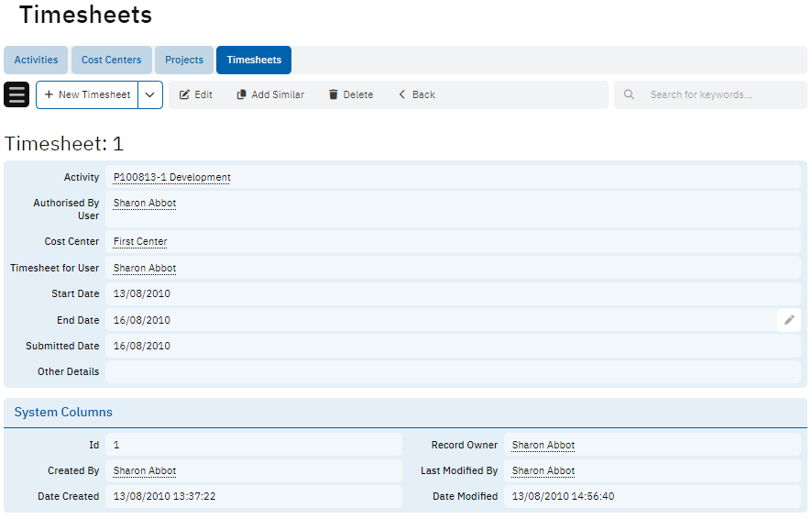
Task: Click Add Similar in the toolbar
Action: 270,94
